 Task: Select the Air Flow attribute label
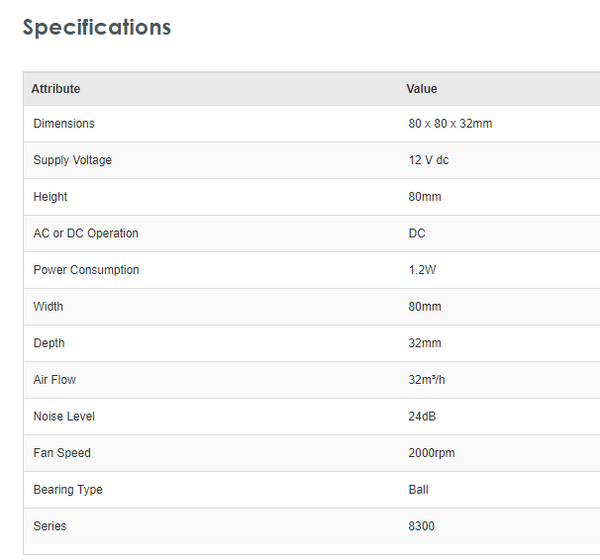(x=55, y=380)
